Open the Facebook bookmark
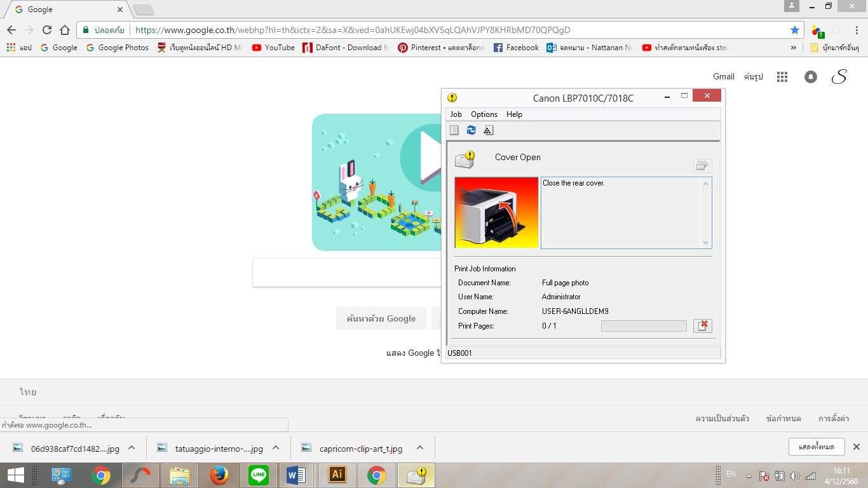Screen dimensions: 868x488 516,48
